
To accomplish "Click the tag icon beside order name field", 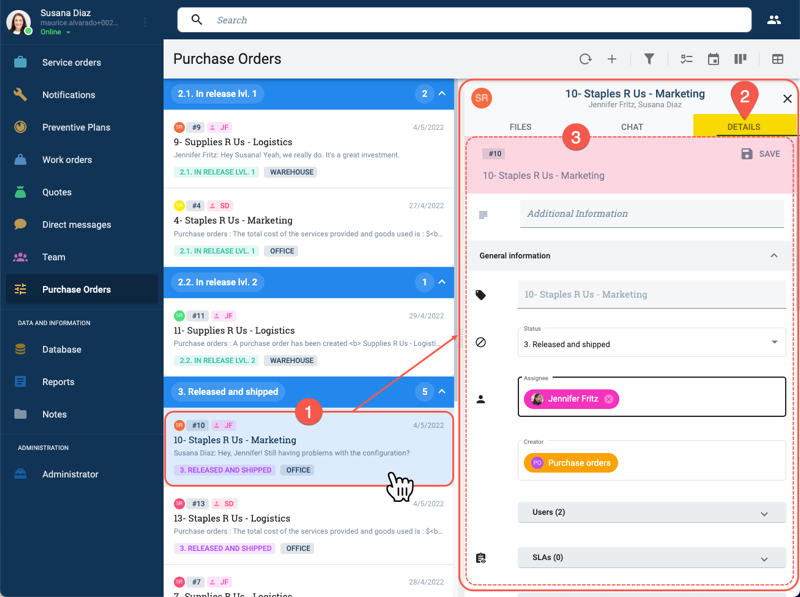I will point(481,295).
